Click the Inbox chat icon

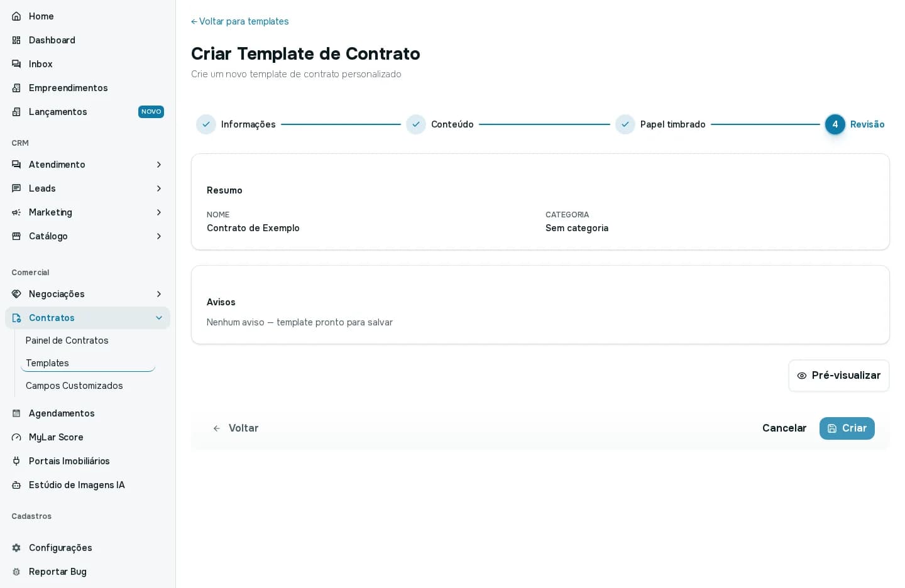(16, 64)
